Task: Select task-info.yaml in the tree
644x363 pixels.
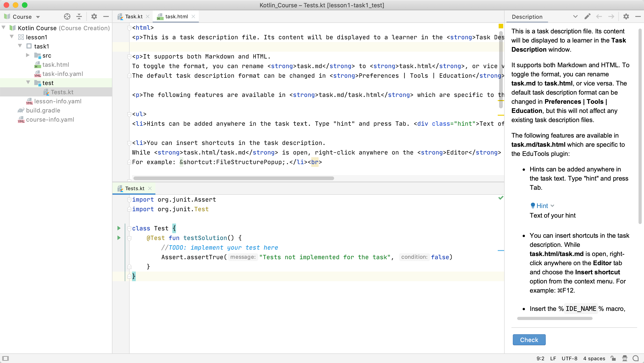Action: 62,74
